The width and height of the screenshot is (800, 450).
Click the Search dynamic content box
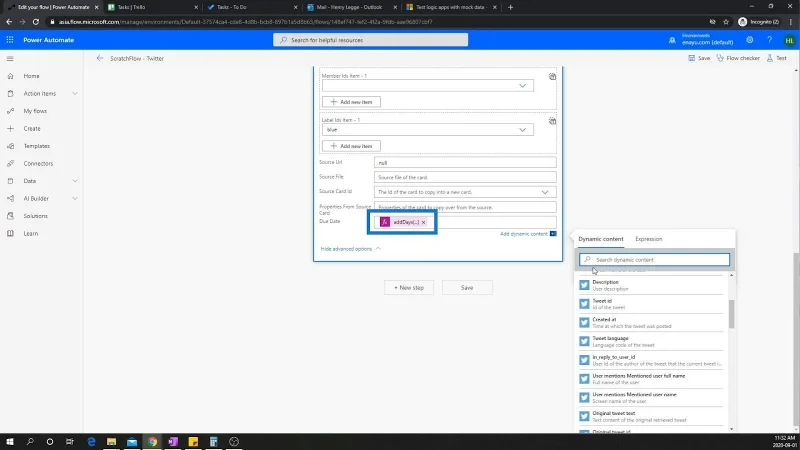click(x=654, y=260)
